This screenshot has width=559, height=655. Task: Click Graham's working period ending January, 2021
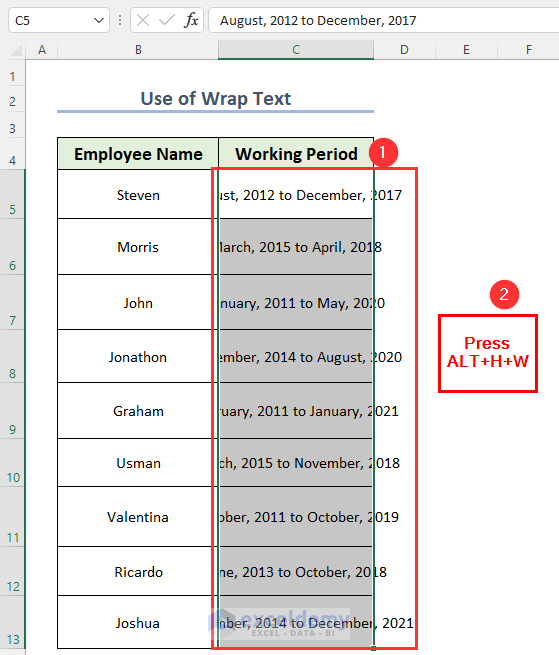(296, 411)
